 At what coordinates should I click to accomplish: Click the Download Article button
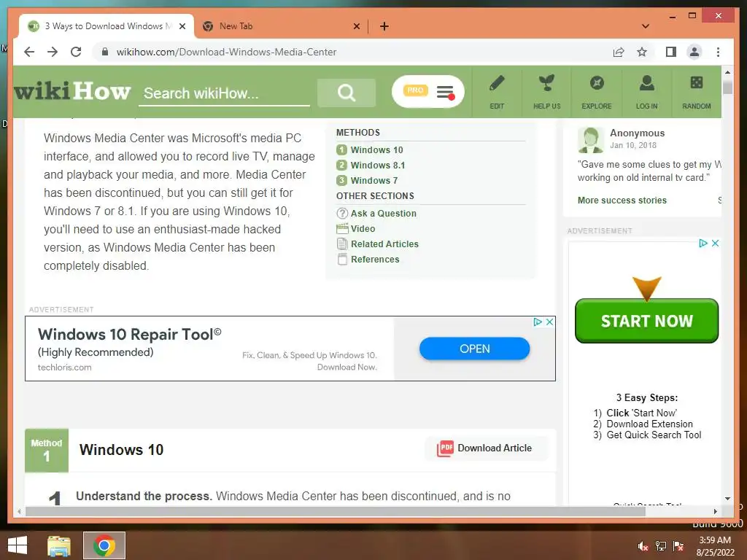point(487,448)
